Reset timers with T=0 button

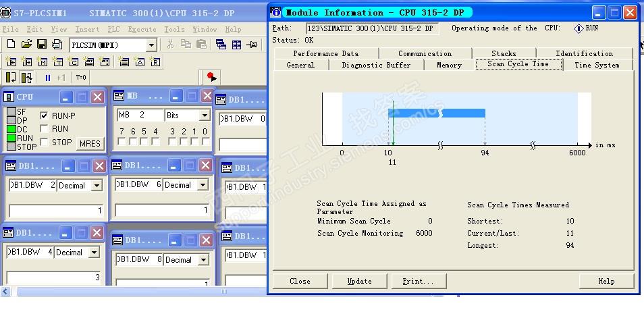pyautogui.click(x=81, y=77)
